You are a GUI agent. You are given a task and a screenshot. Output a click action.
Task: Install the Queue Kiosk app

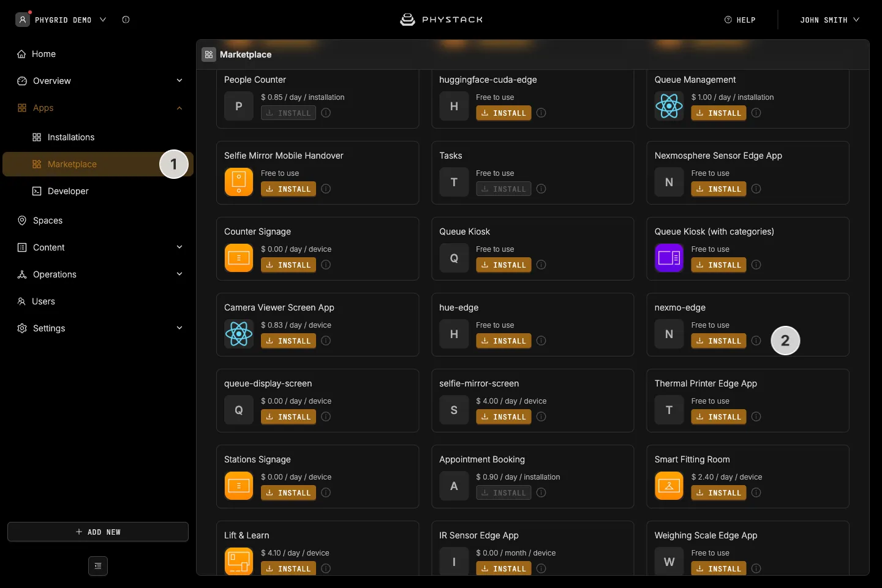[503, 265]
